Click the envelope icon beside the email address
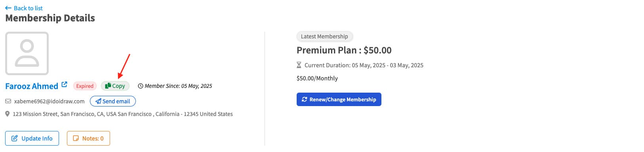Viewport: 644px width, 152px height. [8, 101]
